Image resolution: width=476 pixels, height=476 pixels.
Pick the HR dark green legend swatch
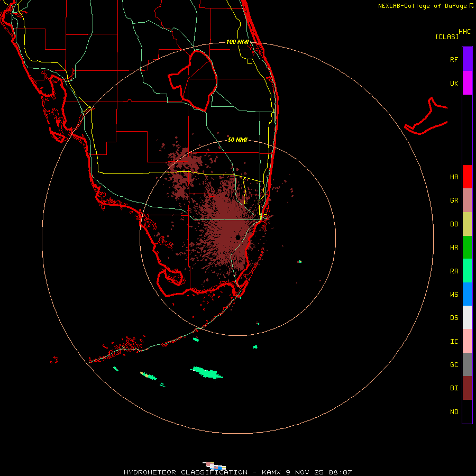click(x=467, y=248)
